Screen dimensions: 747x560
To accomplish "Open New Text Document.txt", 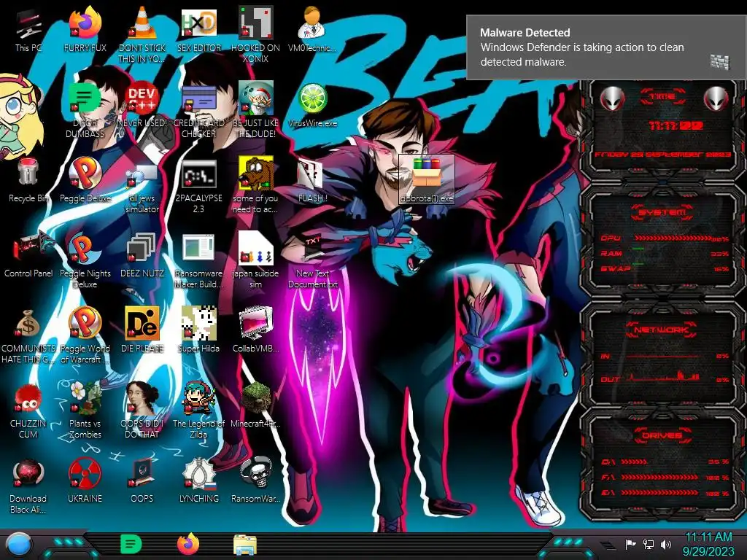I will pyautogui.click(x=312, y=260).
